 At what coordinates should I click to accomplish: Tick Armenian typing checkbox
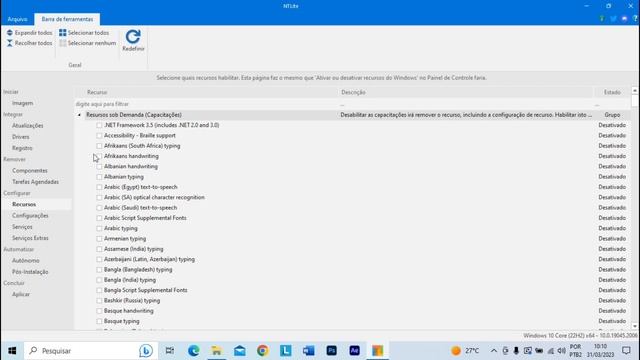click(x=99, y=239)
